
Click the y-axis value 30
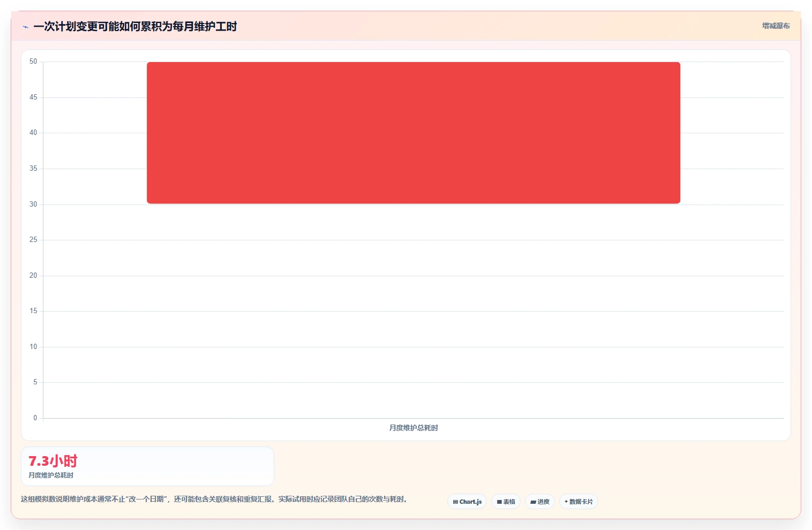point(33,205)
